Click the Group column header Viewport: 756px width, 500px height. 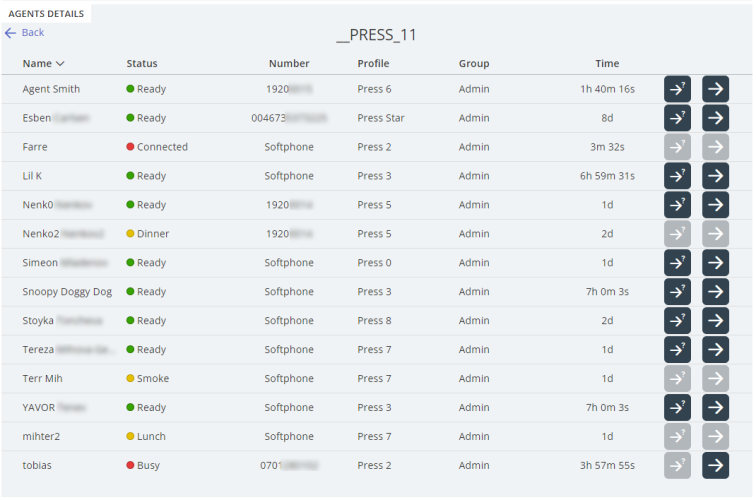pyautogui.click(x=474, y=64)
